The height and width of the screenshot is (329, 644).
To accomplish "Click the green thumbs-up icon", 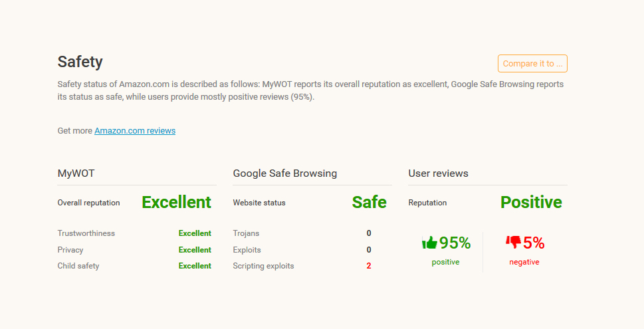I will click(x=429, y=243).
